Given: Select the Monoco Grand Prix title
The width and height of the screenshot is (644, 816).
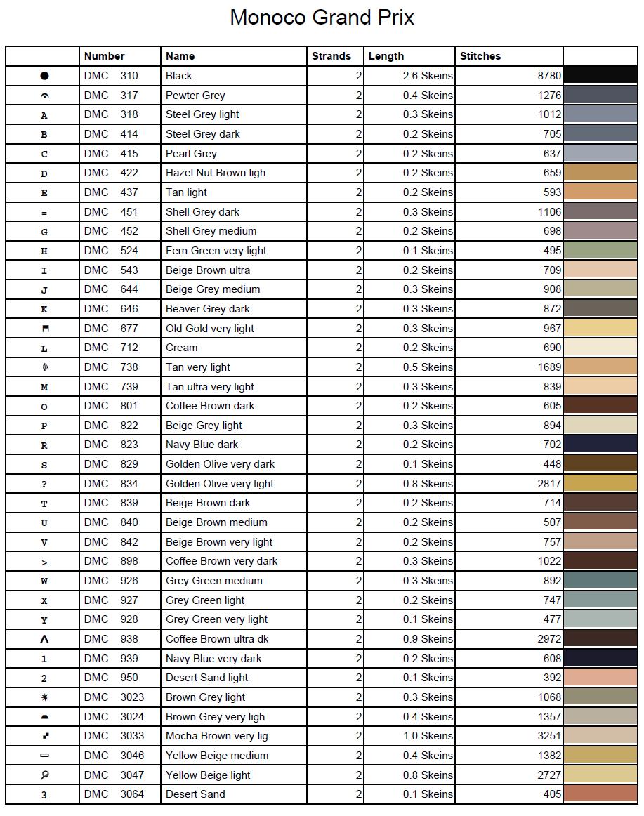Looking at the screenshot, I should pos(322,18).
